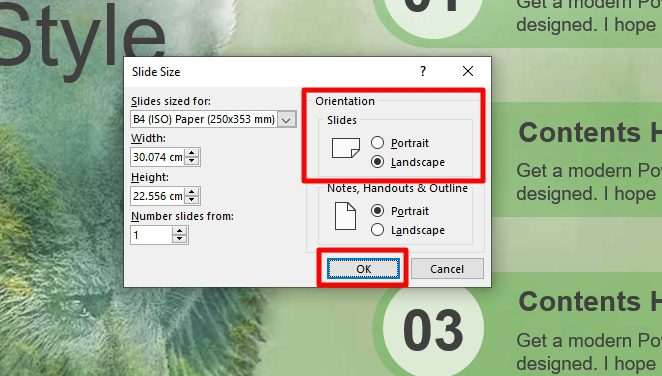Decrease Height with the down arrow

point(192,200)
